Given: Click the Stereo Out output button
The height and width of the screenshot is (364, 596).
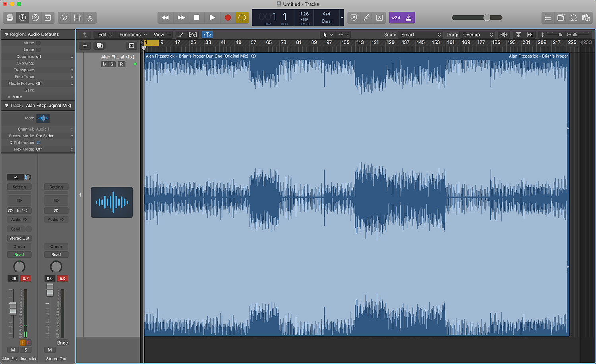Looking at the screenshot, I should 19,238.
